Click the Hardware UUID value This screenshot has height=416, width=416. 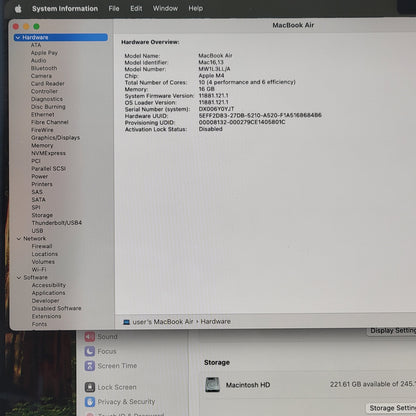260,115
